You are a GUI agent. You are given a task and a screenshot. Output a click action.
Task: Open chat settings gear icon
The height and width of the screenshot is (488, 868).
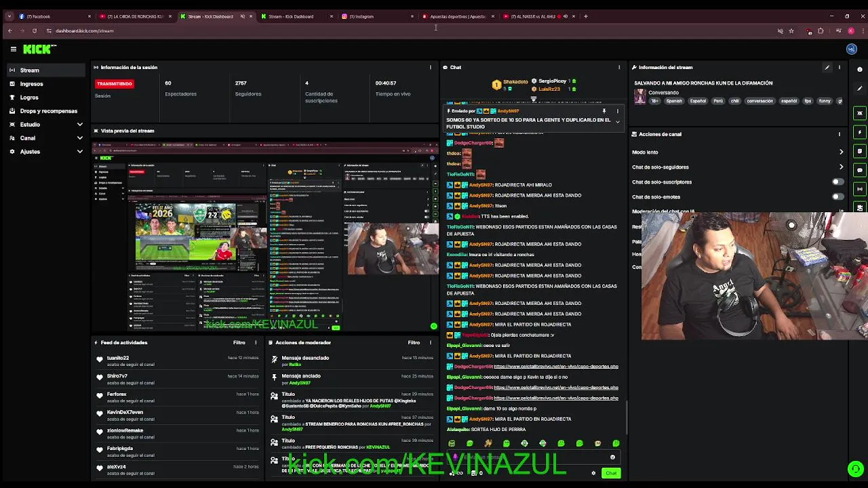point(593,473)
